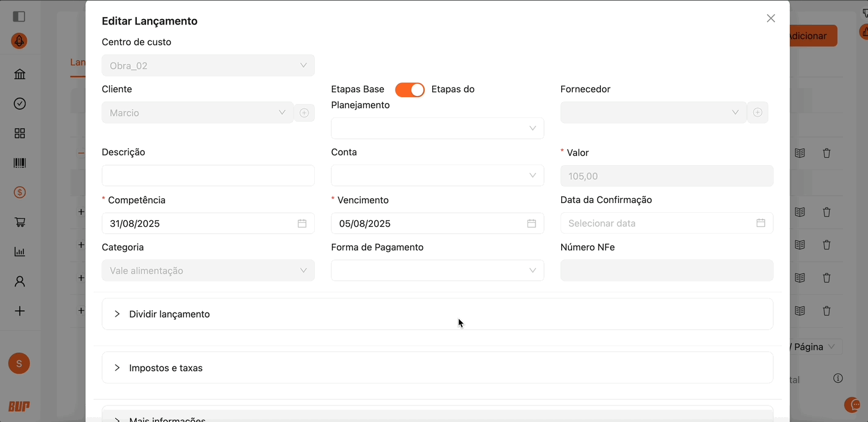Close the Editar Lançamento dialog

click(771, 18)
